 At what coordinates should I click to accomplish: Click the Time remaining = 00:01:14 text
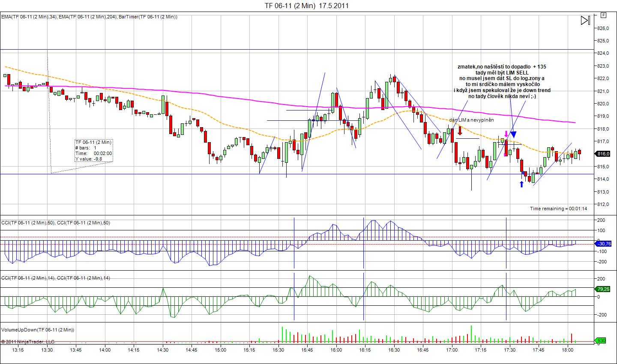[x=558, y=209]
